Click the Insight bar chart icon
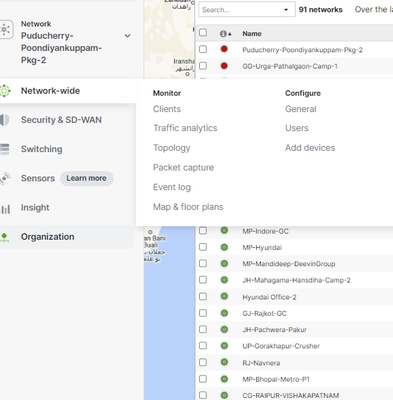This screenshot has height=400, width=393. pyautogui.click(x=6, y=209)
